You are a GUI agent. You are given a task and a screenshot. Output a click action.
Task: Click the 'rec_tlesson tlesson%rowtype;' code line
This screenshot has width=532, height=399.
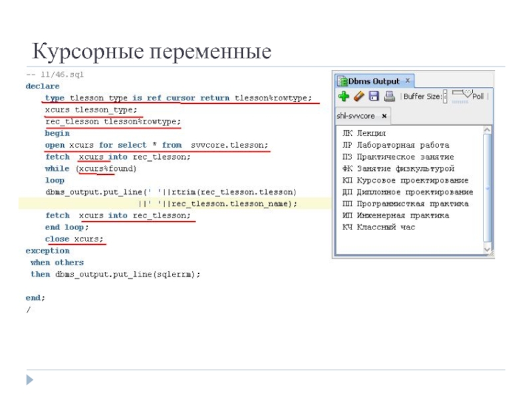point(113,122)
